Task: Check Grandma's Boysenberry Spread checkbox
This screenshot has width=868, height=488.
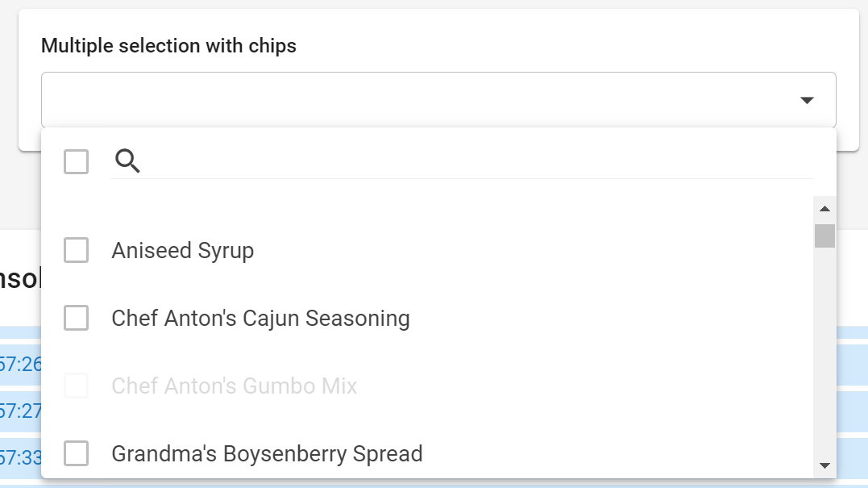Action: pos(77,453)
